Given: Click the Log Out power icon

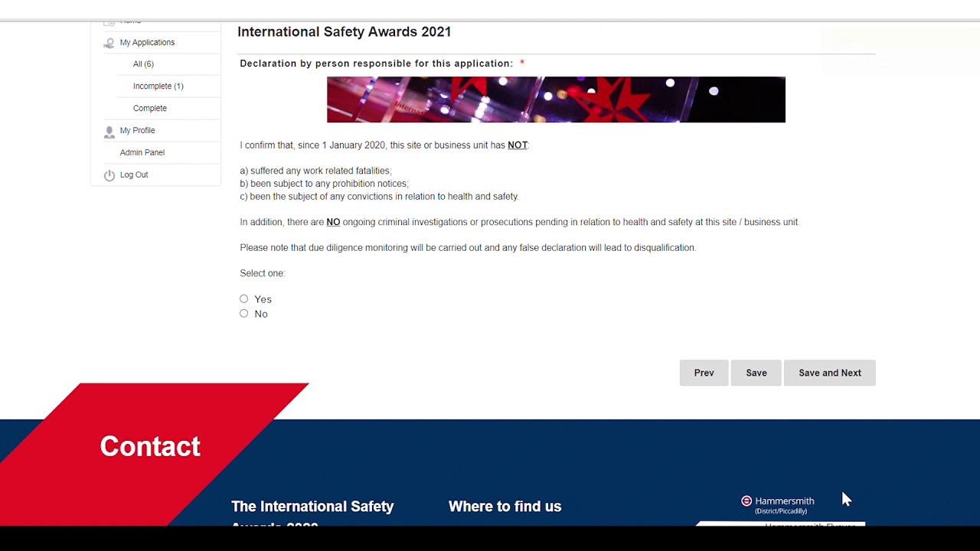Looking at the screenshot, I should pyautogui.click(x=109, y=176).
